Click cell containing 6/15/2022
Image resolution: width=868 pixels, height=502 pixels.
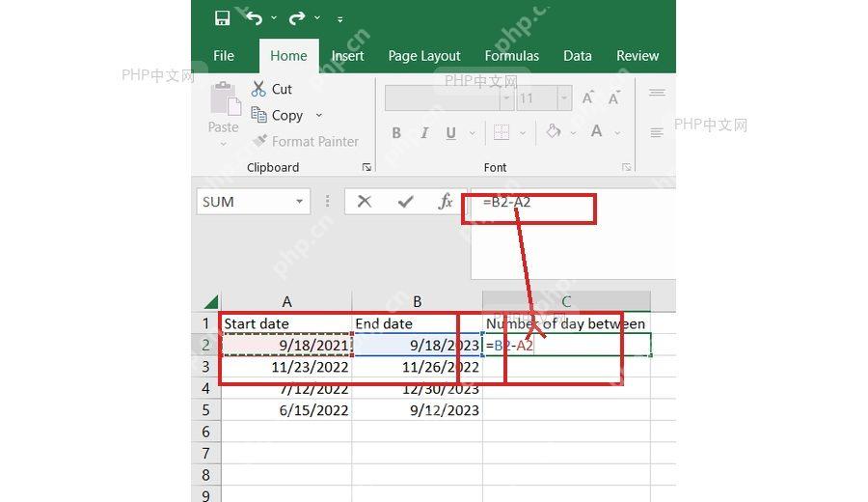286,410
